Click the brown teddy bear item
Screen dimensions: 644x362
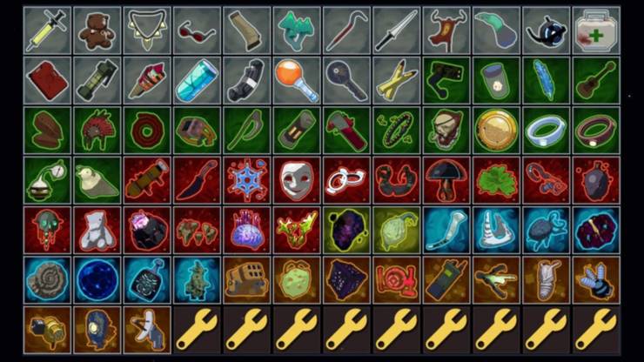point(97,30)
